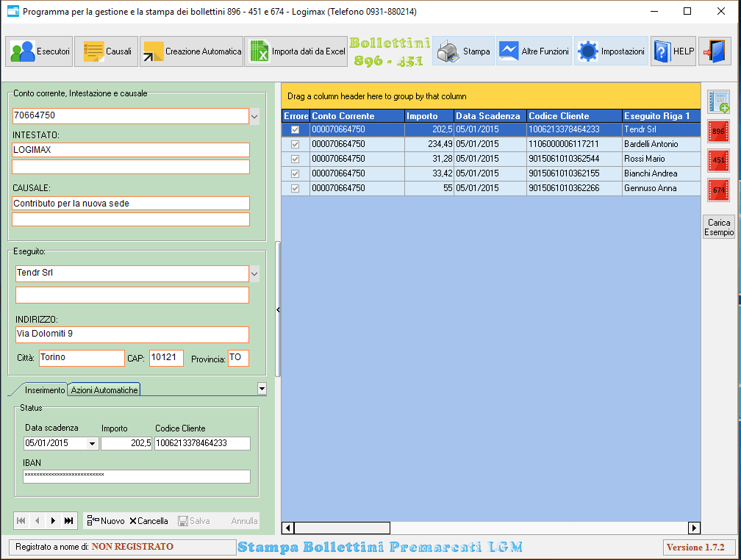Sort by Conto Corrente column header
741x560 pixels.
(x=357, y=116)
